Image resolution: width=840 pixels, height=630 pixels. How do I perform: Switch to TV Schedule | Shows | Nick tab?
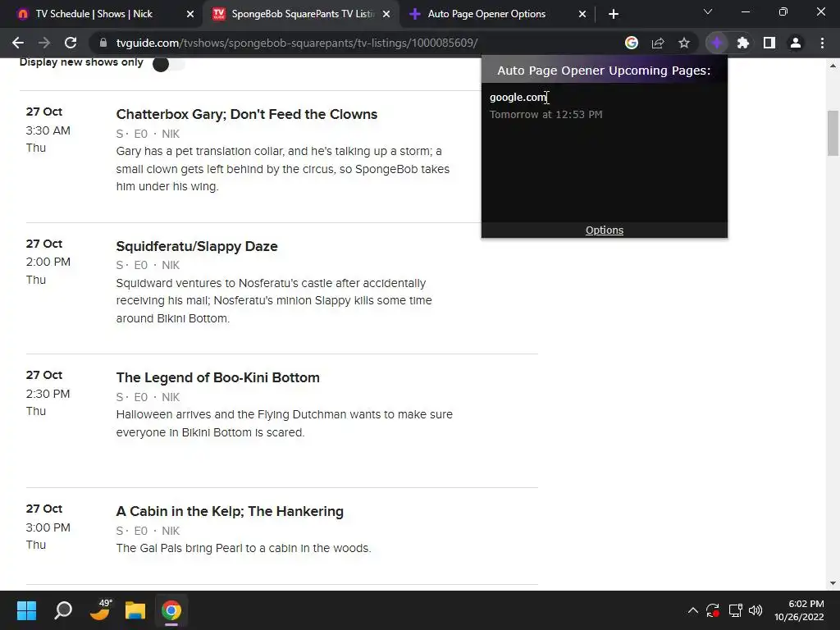(x=94, y=14)
